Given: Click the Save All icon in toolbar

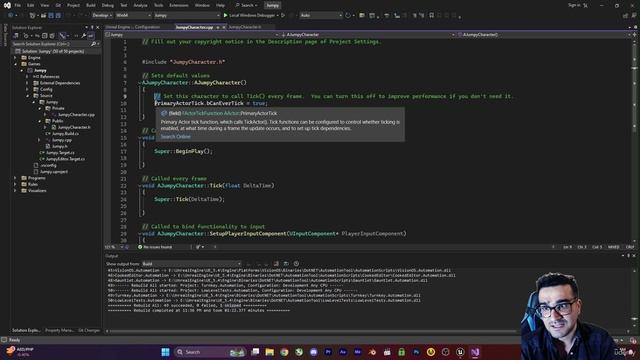Looking at the screenshot, I should point(58,15).
